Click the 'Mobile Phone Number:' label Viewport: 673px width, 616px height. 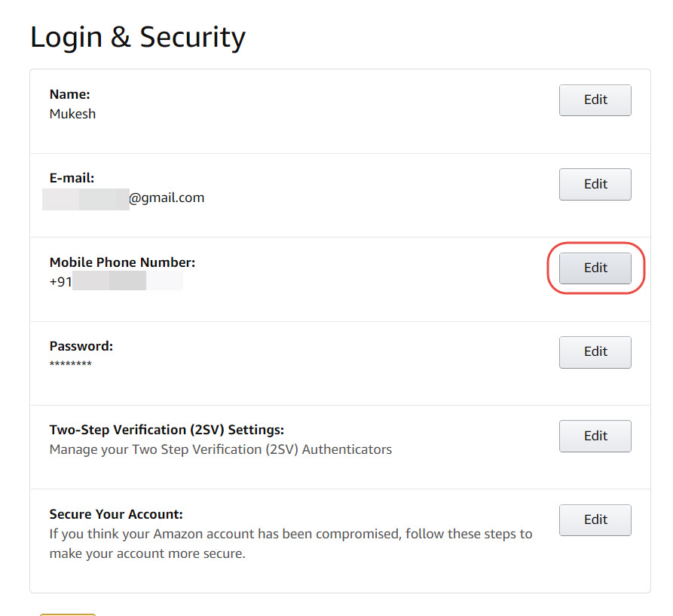click(122, 262)
